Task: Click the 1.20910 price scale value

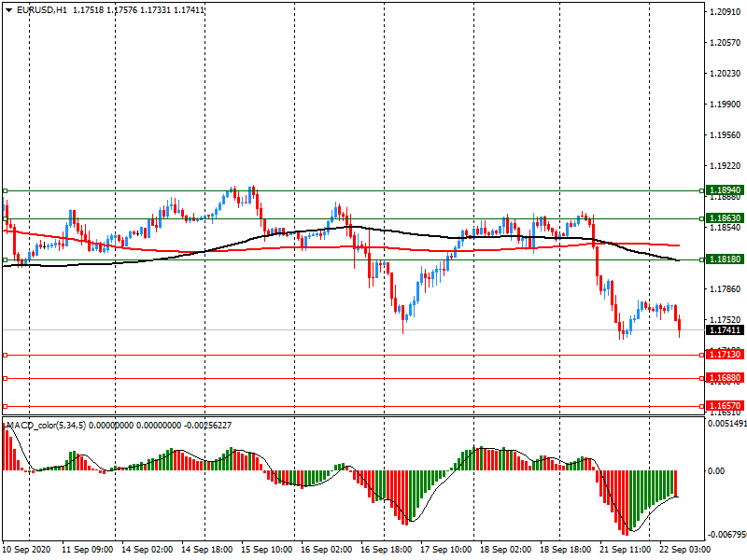Action: pyautogui.click(x=726, y=12)
